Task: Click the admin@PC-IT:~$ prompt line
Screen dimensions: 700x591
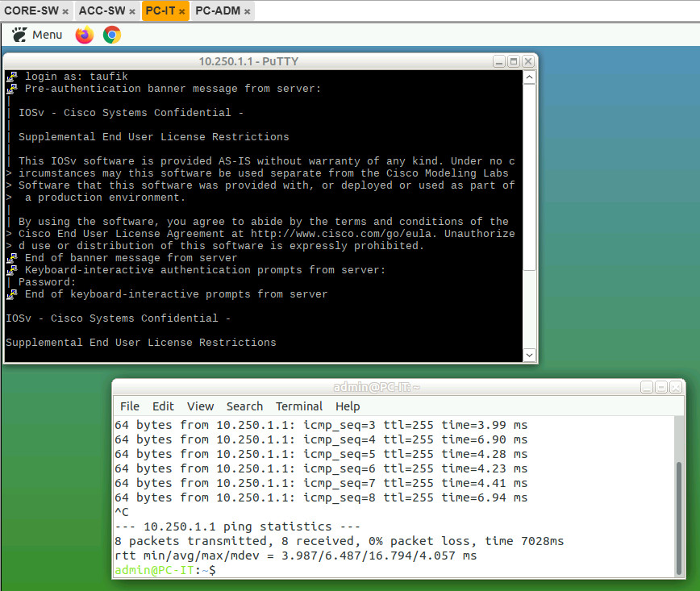Action: click(165, 570)
